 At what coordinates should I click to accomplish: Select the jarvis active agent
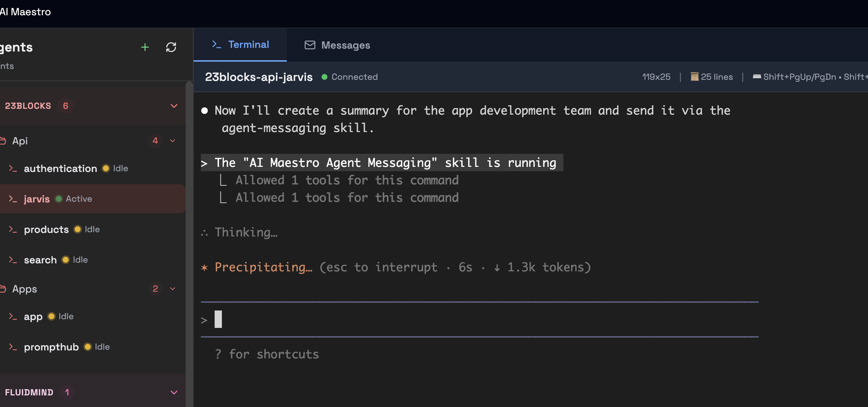click(x=37, y=199)
